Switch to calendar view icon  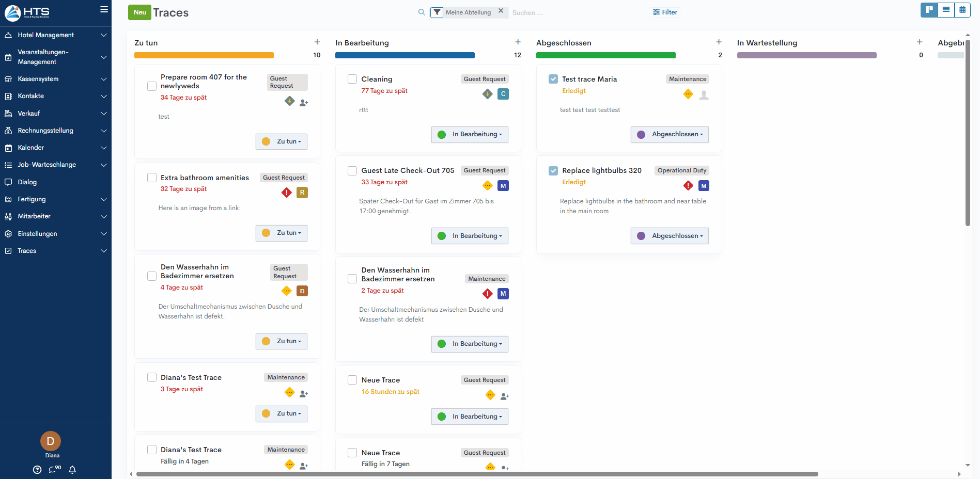(x=962, y=10)
